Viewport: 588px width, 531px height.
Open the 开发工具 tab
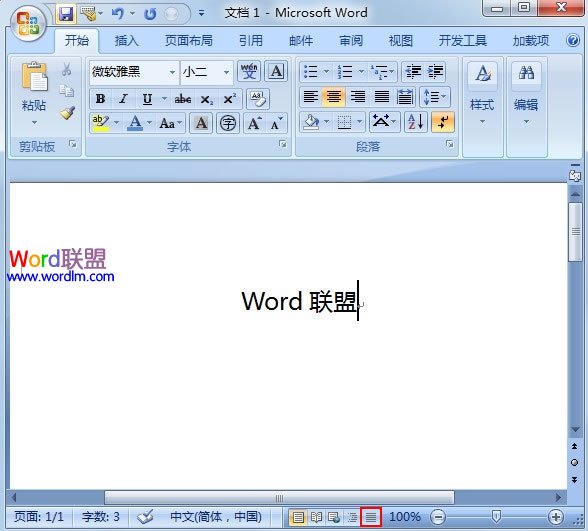pos(463,40)
